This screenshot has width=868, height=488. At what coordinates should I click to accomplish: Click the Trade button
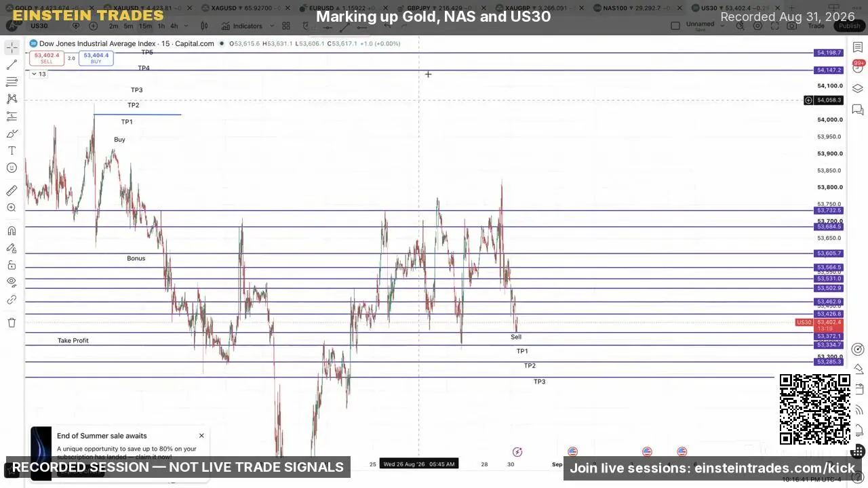point(816,26)
